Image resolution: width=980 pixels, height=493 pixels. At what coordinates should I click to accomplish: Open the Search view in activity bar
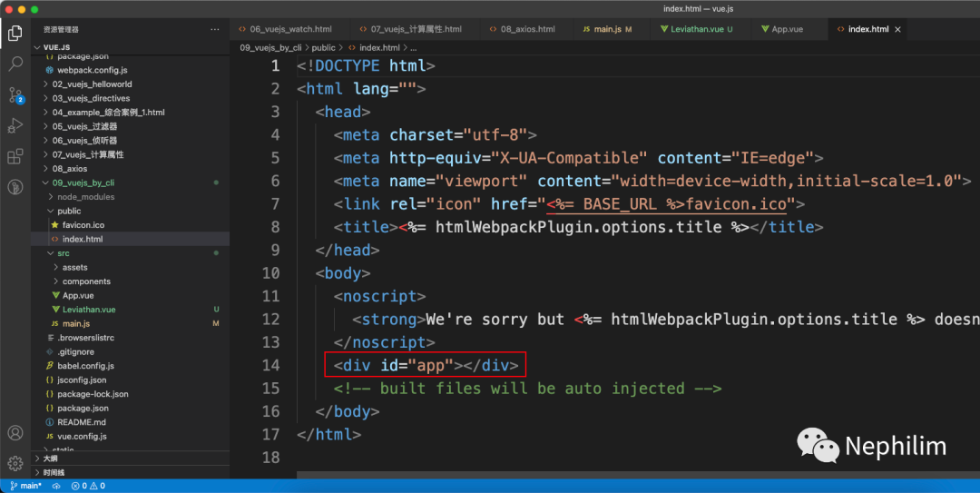15,64
